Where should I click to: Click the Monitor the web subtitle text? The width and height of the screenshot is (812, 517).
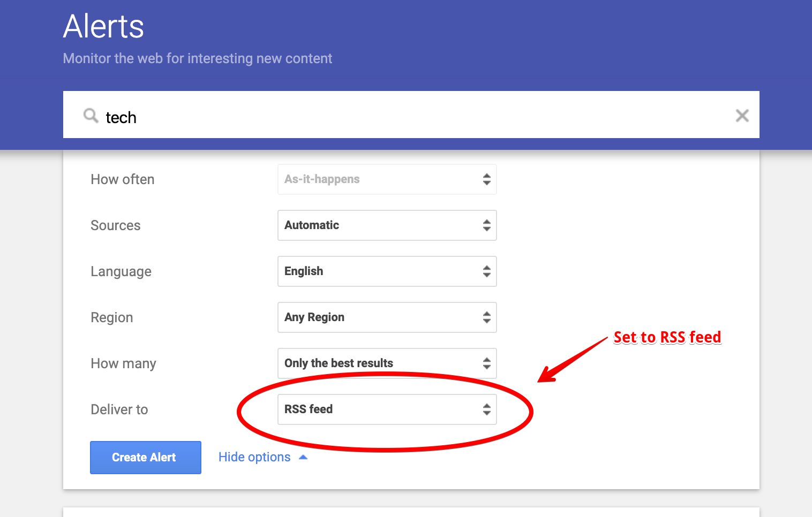coord(198,58)
